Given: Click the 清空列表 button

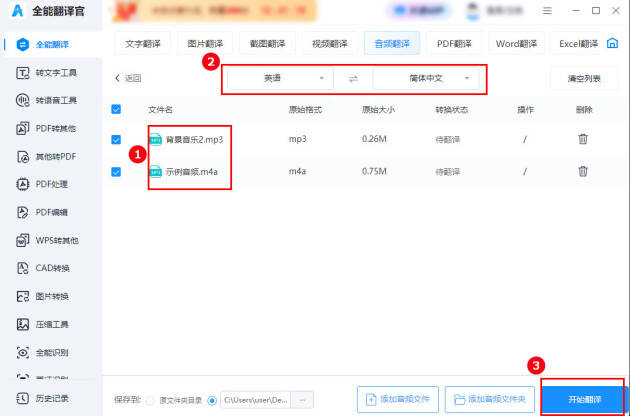Looking at the screenshot, I should [584, 78].
